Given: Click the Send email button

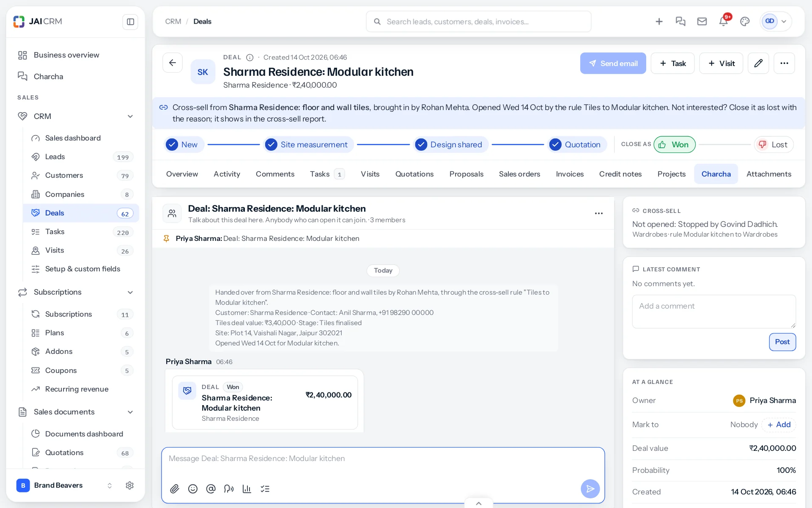Looking at the screenshot, I should pos(613,63).
